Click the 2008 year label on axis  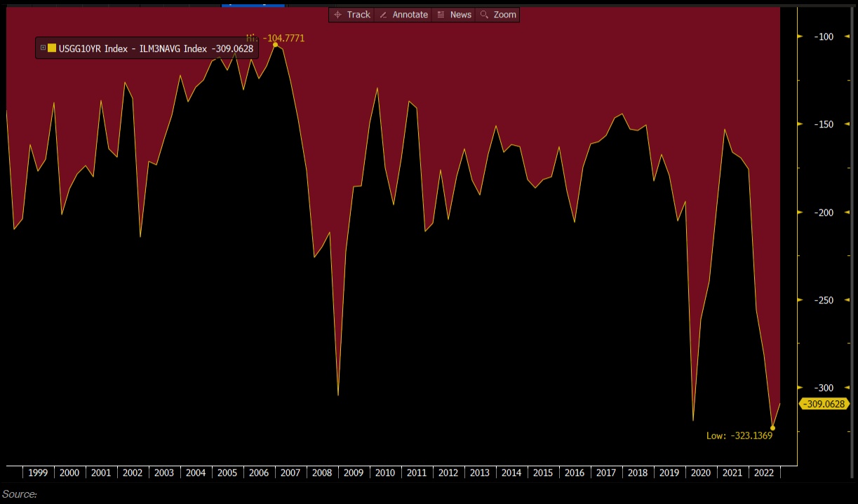click(x=322, y=473)
